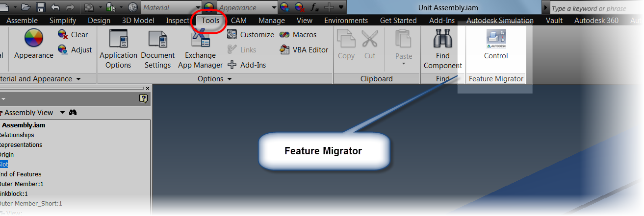
Task: Select Assembly.iam root node in browser
Action: point(24,125)
